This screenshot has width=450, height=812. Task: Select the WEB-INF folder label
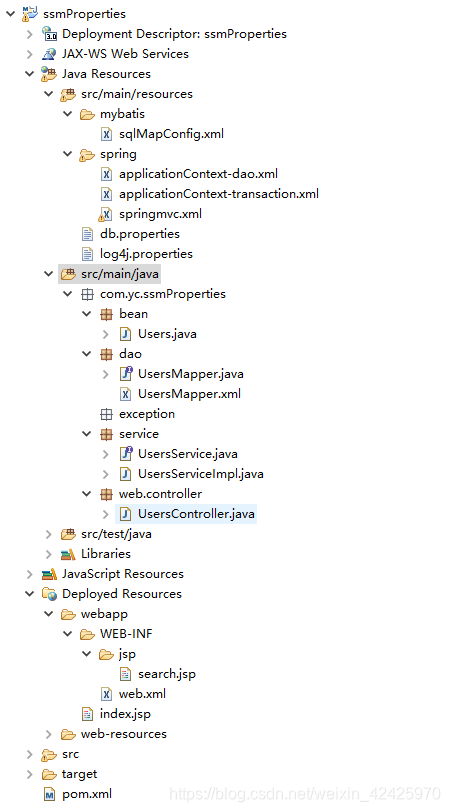[x=126, y=634]
